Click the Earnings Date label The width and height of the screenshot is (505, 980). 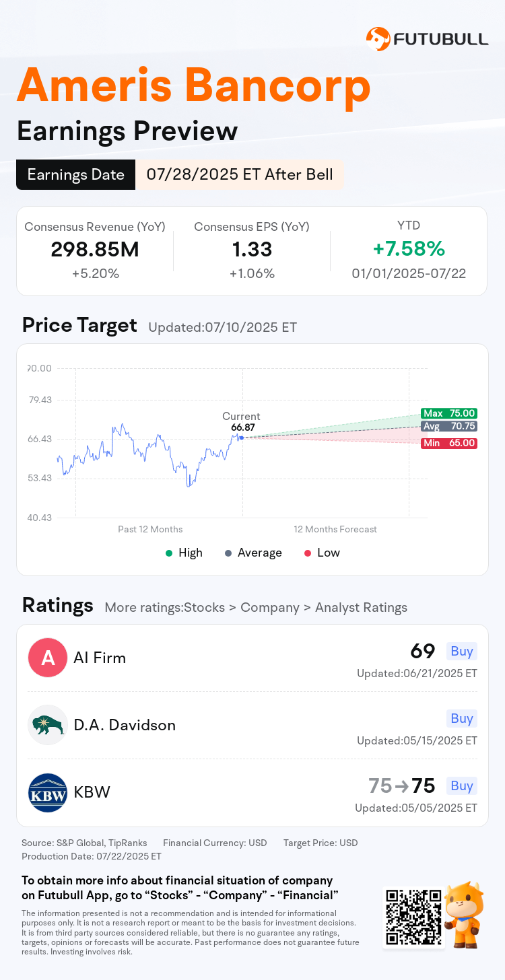(76, 175)
